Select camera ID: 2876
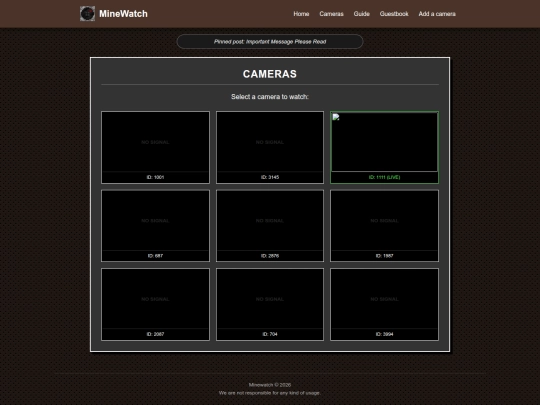Screen dimensions: 540x405 pyautogui.click(x=270, y=226)
